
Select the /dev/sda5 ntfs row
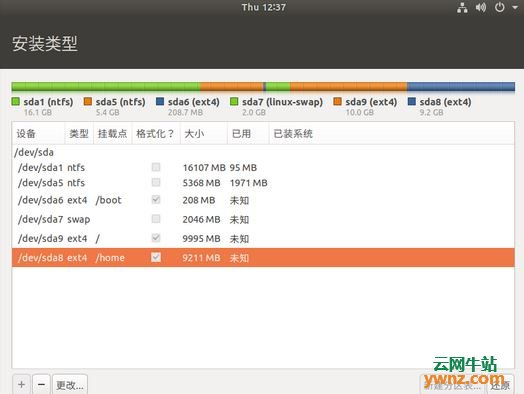click(263, 183)
